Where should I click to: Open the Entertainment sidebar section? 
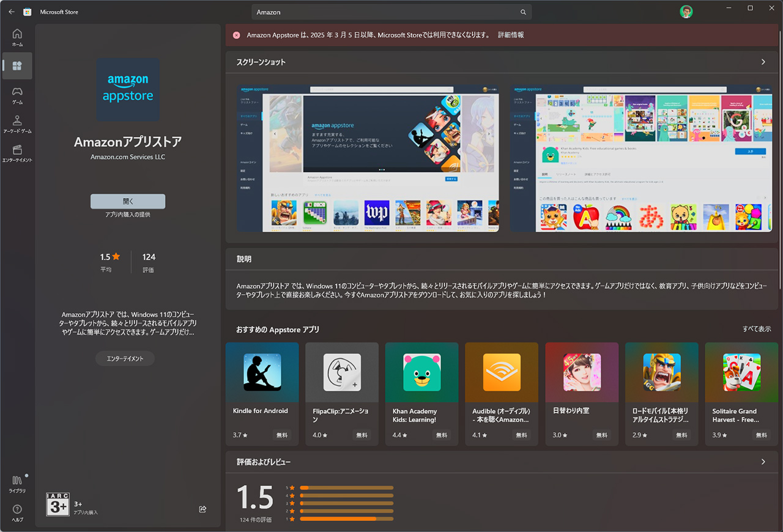click(x=17, y=153)
